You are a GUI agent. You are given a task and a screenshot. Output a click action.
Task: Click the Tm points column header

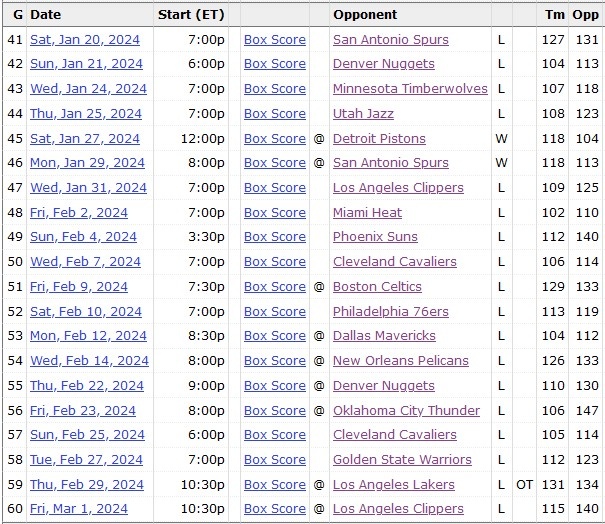[554, 15]
